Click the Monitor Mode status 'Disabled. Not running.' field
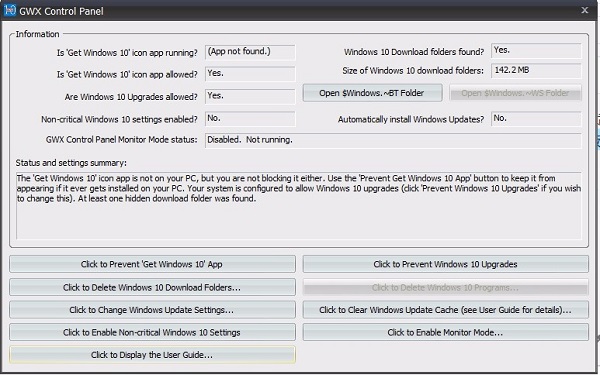Image resolution: width=600 pixels, height=375 pixels. (x=393, y=140)
